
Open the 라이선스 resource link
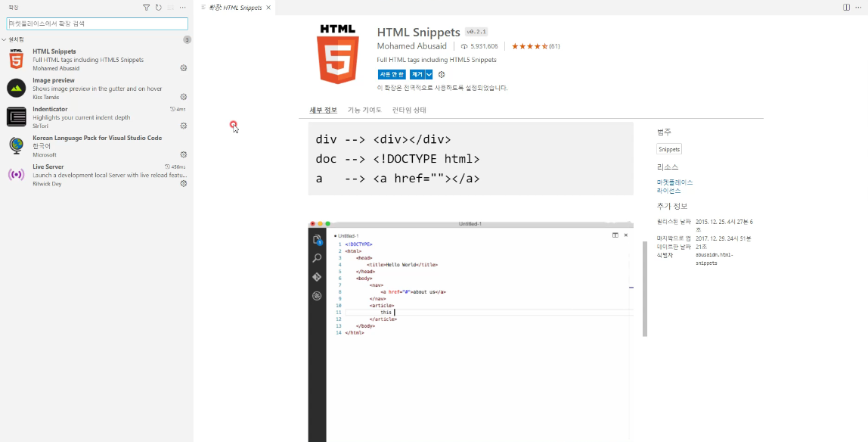(668, 191)
